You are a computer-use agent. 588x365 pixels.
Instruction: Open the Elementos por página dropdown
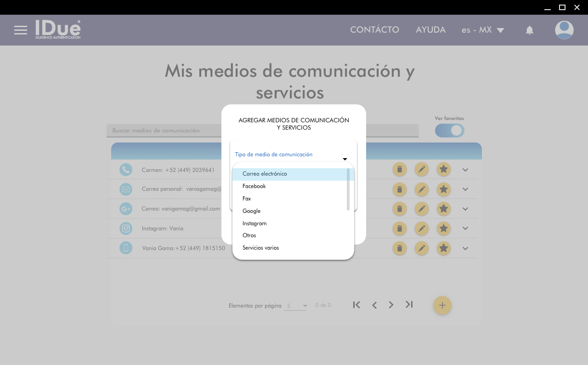pos(295,306)
